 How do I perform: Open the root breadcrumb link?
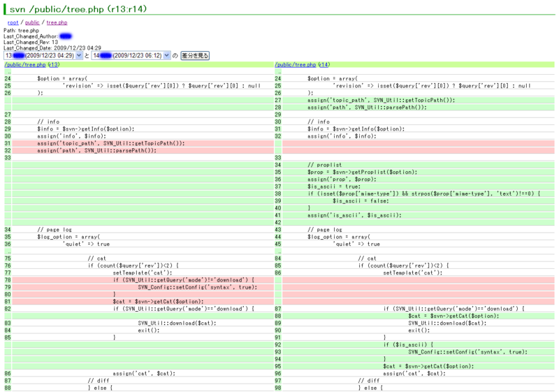tap(13, 22)
